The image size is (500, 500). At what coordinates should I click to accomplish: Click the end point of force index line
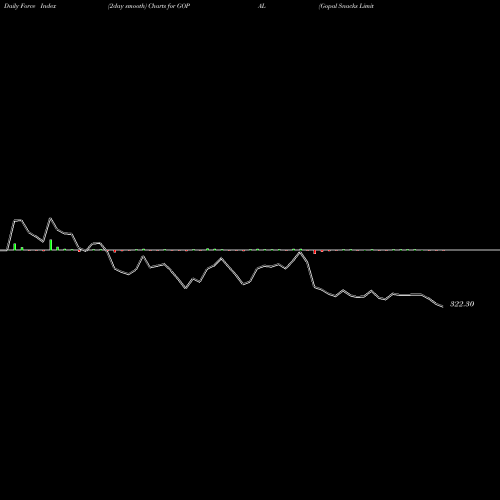point(442,307)
